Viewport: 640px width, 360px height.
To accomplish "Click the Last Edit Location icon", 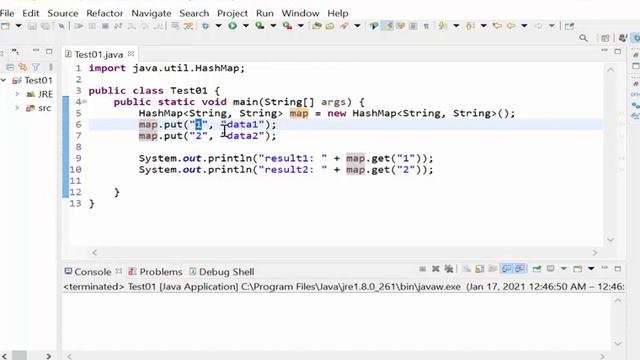I will click(x=497, y=26).
